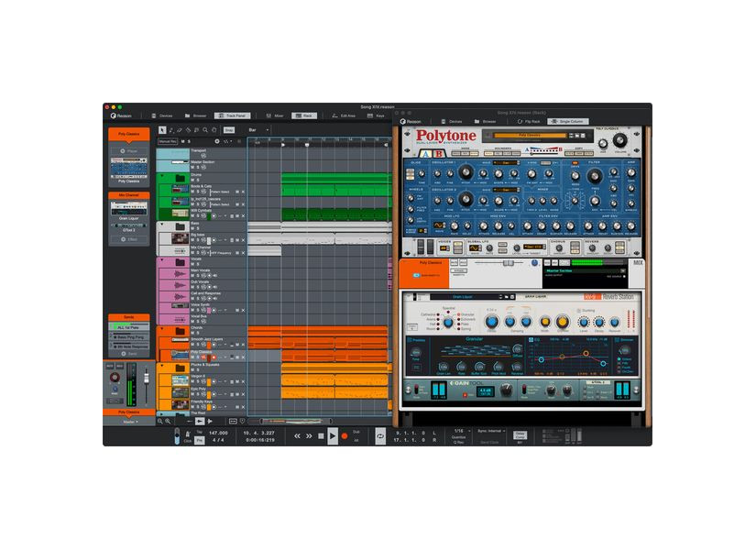Screen dimensions: 756x550
Task: Open the Browser panel
Action: (x=196, y=115)
